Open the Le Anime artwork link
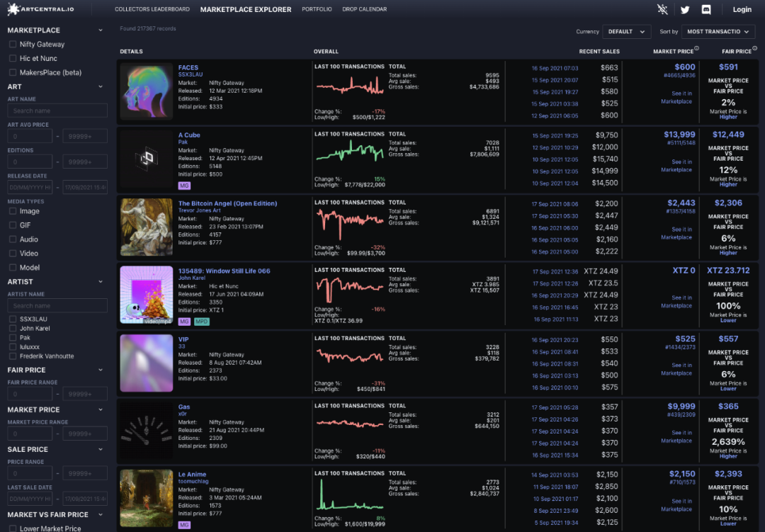The image size is (765, 532). pyautogui.click(x=192, y=474)
